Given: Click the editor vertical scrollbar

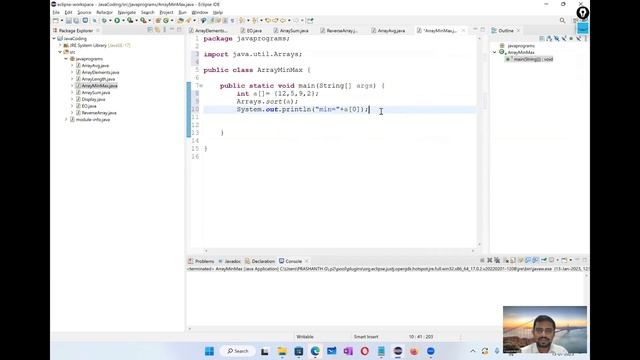Looking at the screenshot, I should [x=480, y=141].
